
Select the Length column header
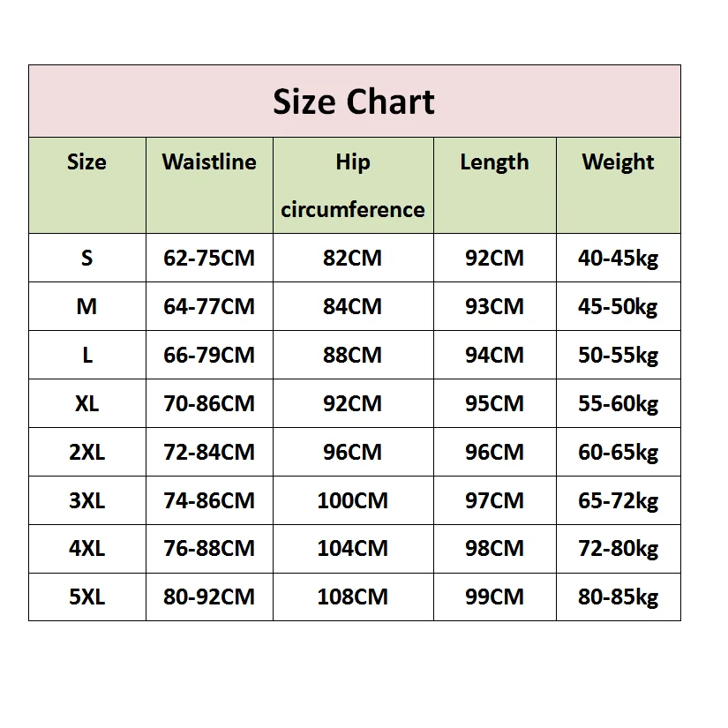coord(495,185)
